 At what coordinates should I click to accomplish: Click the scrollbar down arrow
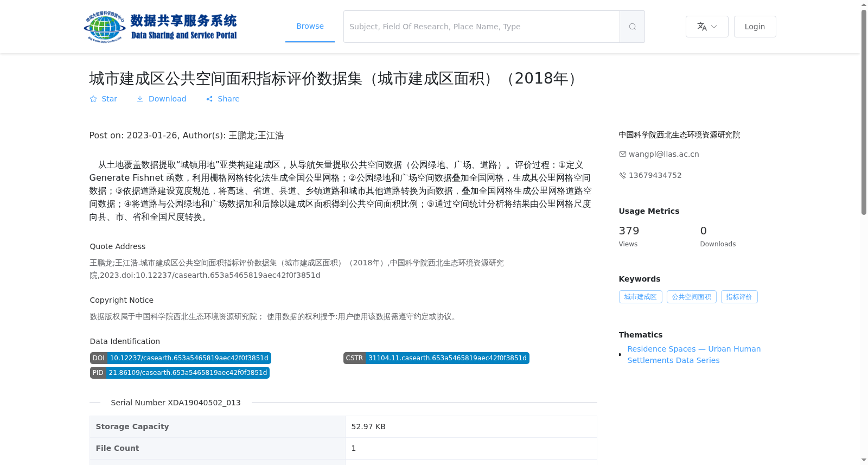(x=864, y=460)
